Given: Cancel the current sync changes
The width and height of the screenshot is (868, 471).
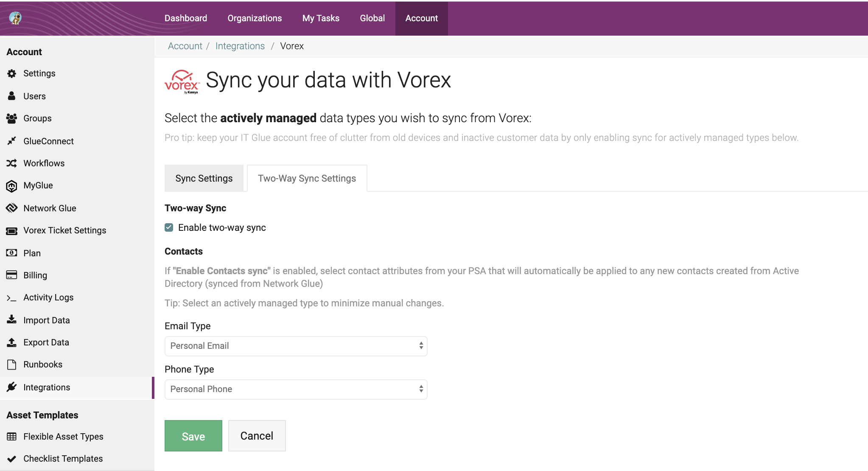Looking at the screenshot, I should (257, 436).
